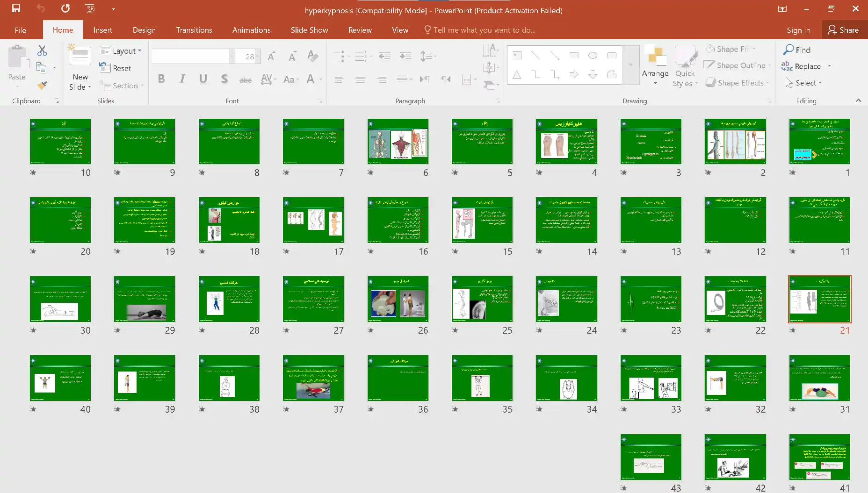Viewport: 868px width, 493px height.
Task: Click the Clear All Formatting icon
Action: point(312,57)
